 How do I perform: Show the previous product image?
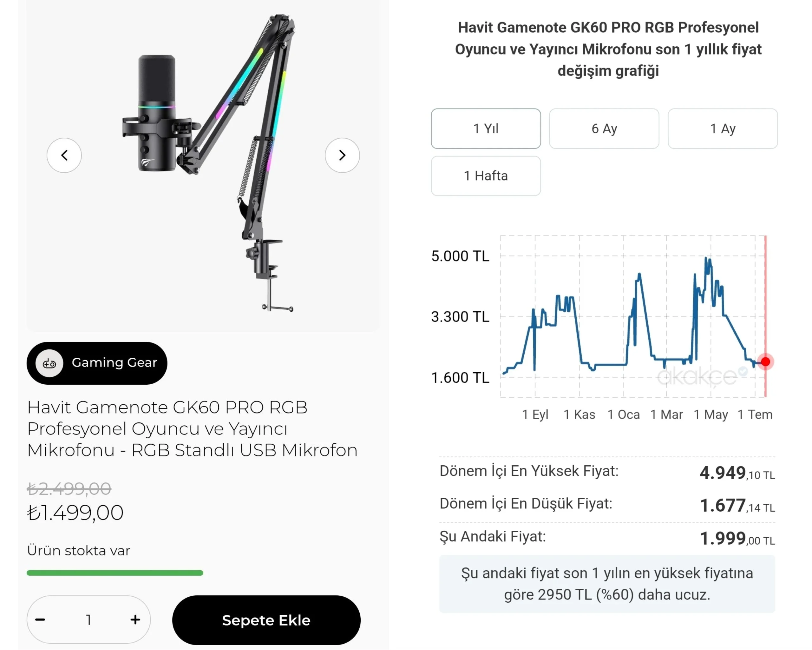point(64,155)
